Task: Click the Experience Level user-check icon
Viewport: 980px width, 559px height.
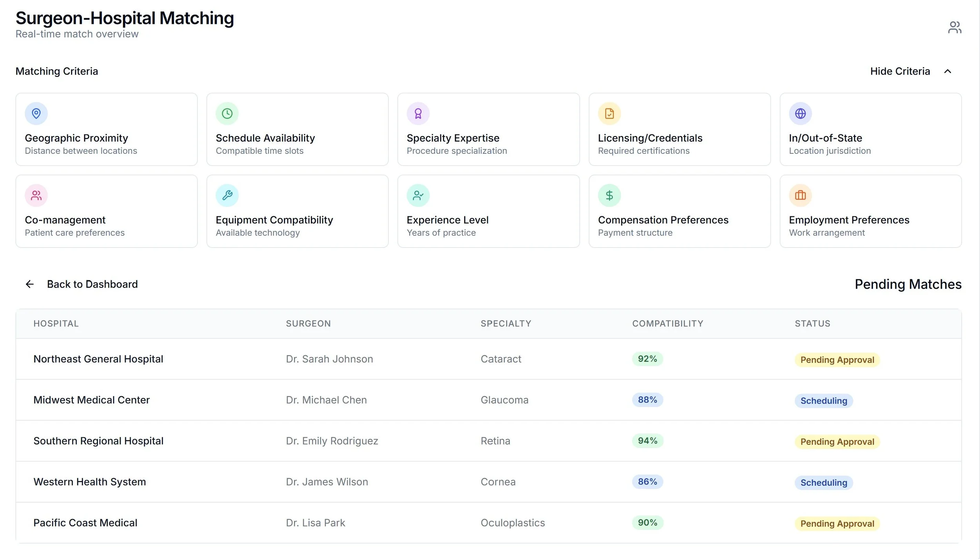Action: [x=418, y=195]
